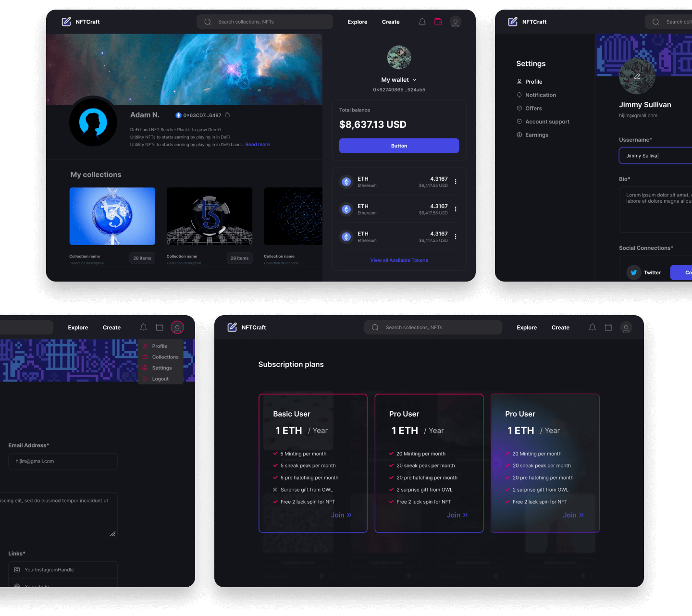The image size is (692, 616).
Task: Click NFTCraft logo in Subscription plans window
Action: point(247,327)
